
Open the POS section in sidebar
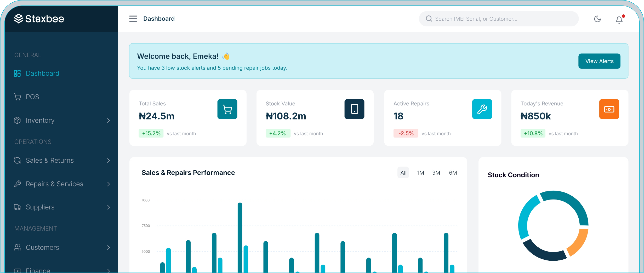(32, 96)
